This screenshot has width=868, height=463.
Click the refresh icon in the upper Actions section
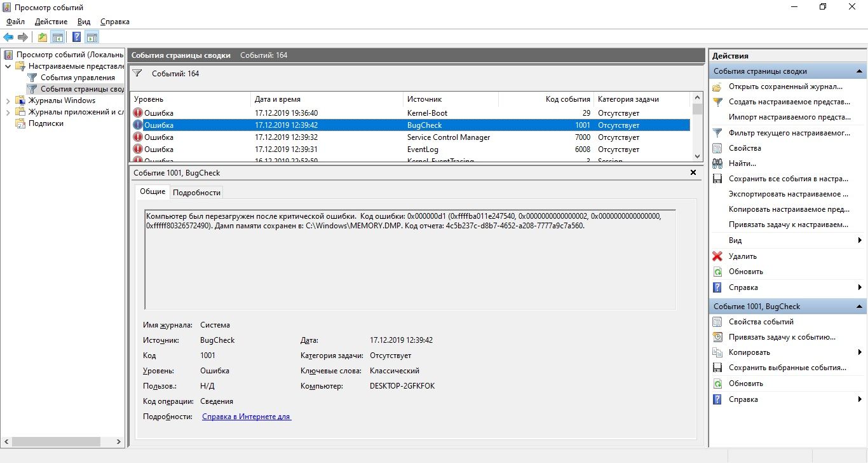click(717, 272)
